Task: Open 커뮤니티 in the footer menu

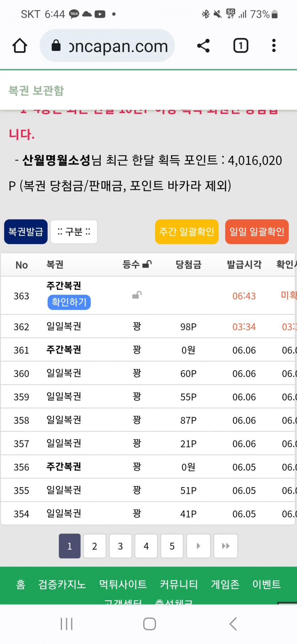Action: [179, 584]
